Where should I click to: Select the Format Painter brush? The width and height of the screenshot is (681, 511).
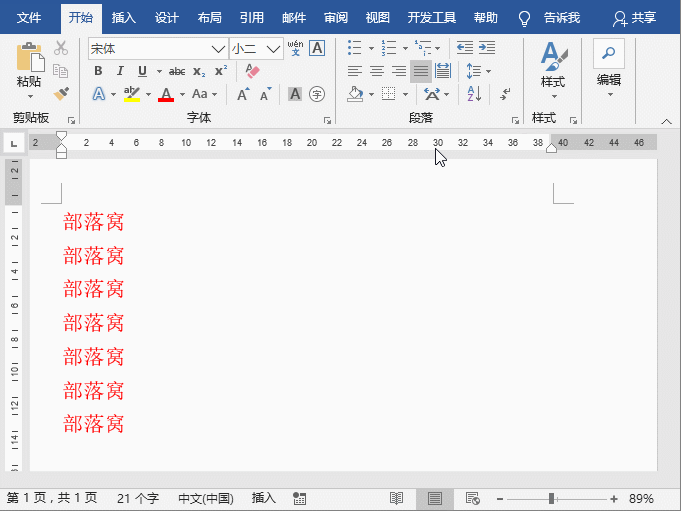pyautogui.click(x=61, y=94)
